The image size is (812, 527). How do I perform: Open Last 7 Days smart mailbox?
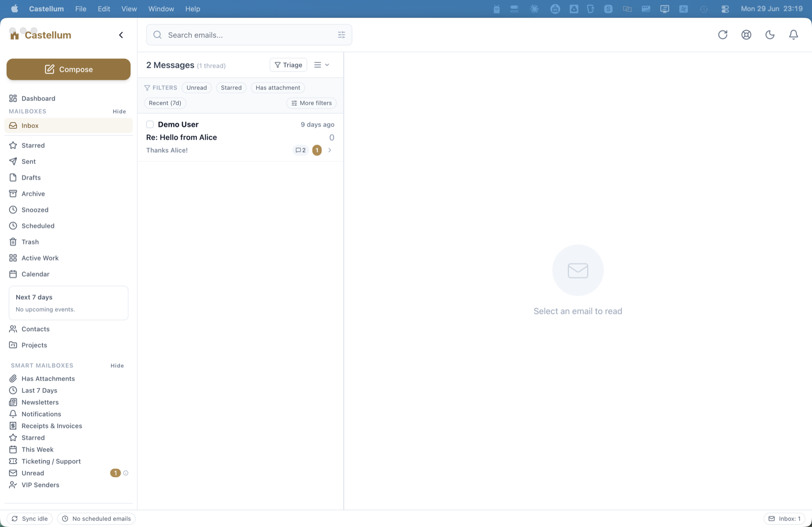point(69,391)
